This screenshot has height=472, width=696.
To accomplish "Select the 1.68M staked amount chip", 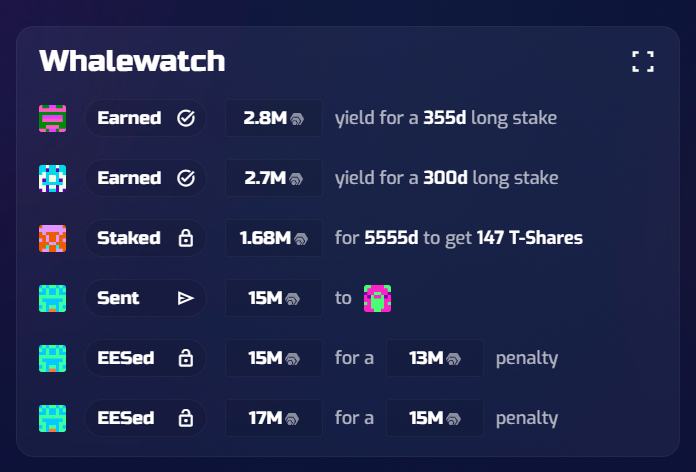I will pos(273,238).
